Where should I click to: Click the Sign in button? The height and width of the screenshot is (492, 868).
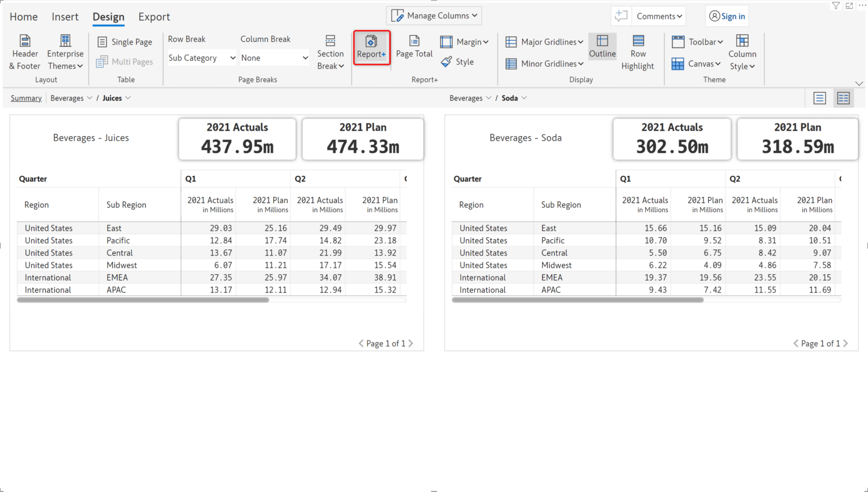coord(727,16)
